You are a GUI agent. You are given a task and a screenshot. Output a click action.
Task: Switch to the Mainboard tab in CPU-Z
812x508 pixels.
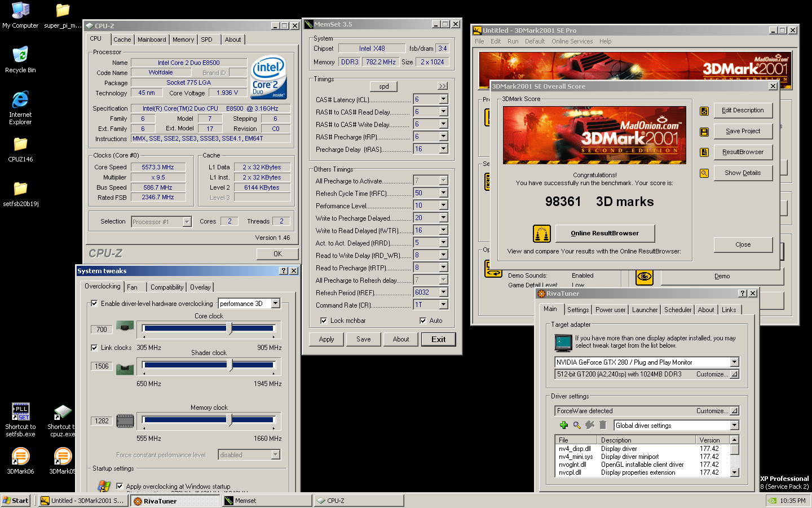(x=152, y=40)
